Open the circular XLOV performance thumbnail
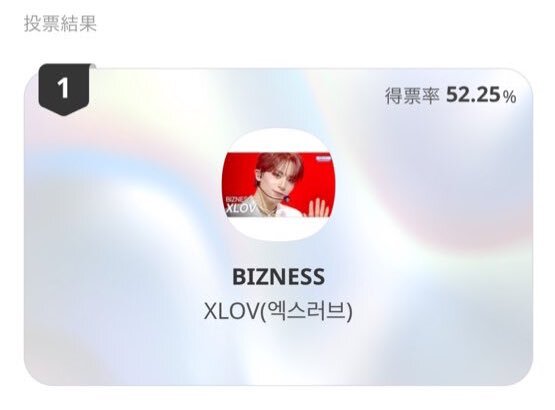This screenshot has height=410, width=555. tap(278, 185)
